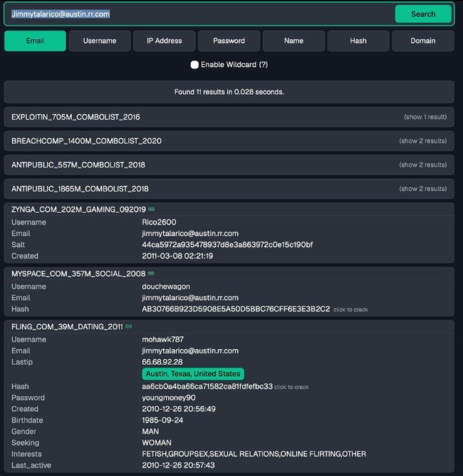Select the Zynga salt value
This screenshot has width=463, height=476.
pos(227,244)
